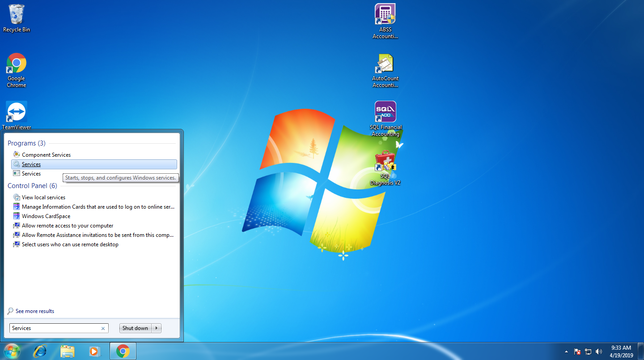
Task: Open the Component Services program result
Action: pyautogui.click(x=94, y=155)
